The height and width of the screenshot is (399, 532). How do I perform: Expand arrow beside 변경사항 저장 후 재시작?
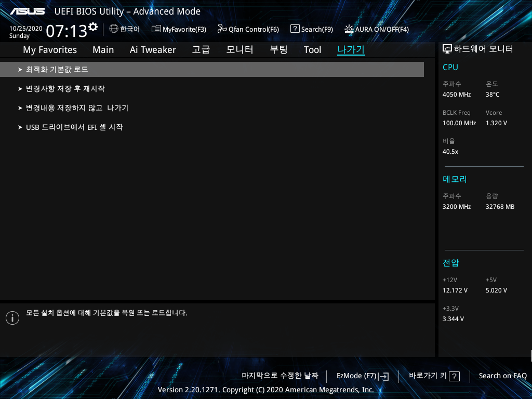coord(20,89)
